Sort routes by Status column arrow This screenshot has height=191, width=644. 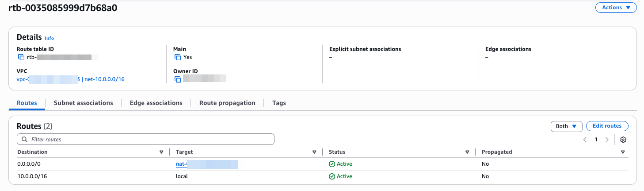[467, 152]
